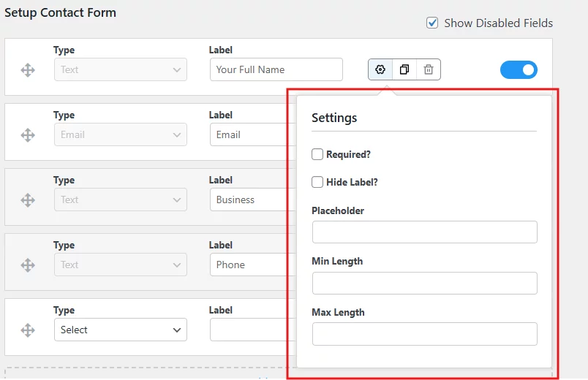The image size is (588, 380).
Task: Open the Type dropdown for Your Full Name row
Action: click(x=121, y=69)
